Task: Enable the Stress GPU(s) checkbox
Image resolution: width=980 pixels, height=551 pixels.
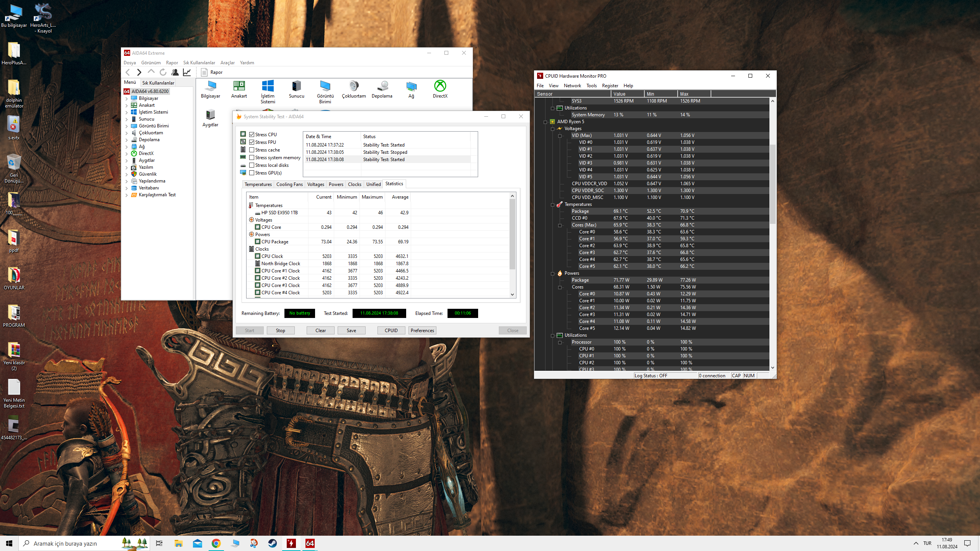Action: [252, 173]
